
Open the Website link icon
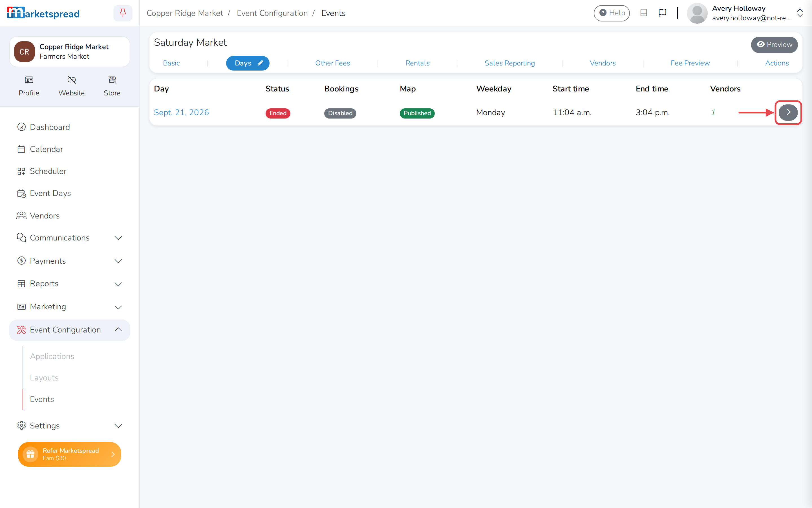(x=71, y=86)
